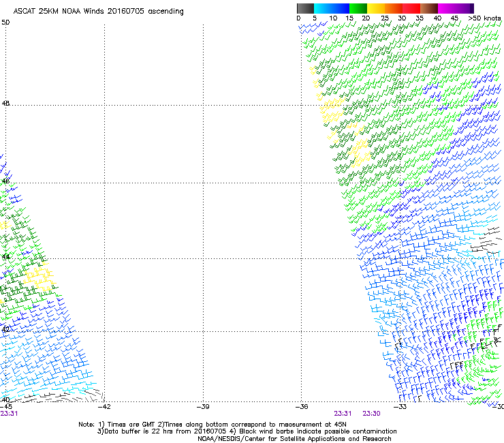504x443 pixels.
Task: Click the '30' label under the color bar
Action: pos(402,18)
